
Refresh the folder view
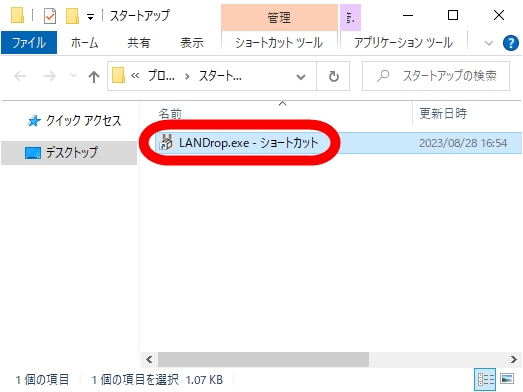point(334,76)
